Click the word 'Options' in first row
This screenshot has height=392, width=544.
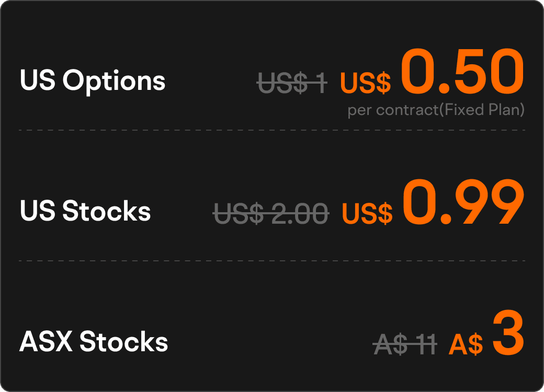[114, 81]
